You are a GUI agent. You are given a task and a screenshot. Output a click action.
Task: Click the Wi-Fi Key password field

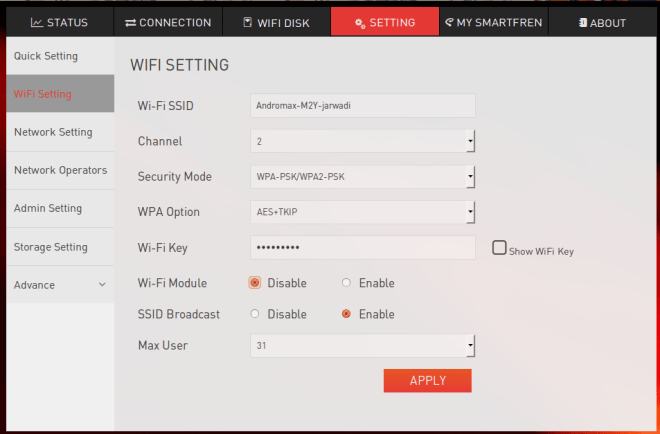(363, 248)
